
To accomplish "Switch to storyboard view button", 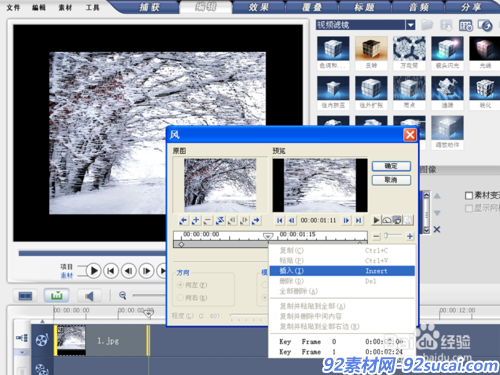I will [25, 296].
